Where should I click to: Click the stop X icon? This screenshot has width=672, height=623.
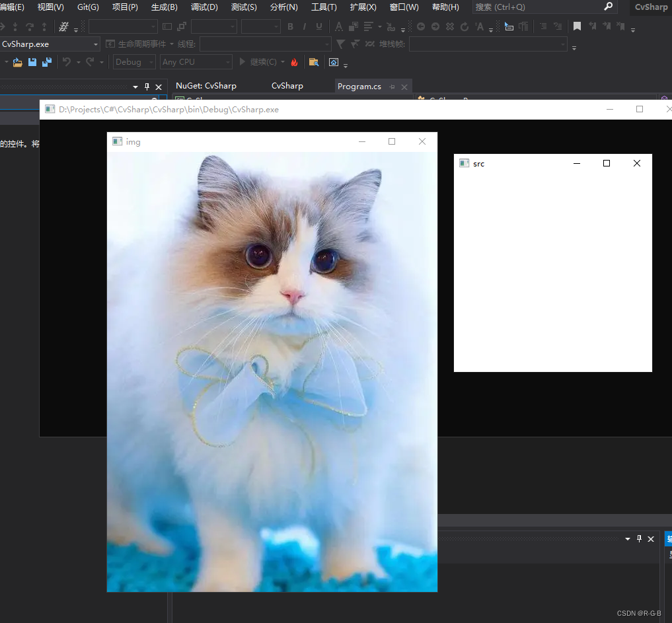450,26
